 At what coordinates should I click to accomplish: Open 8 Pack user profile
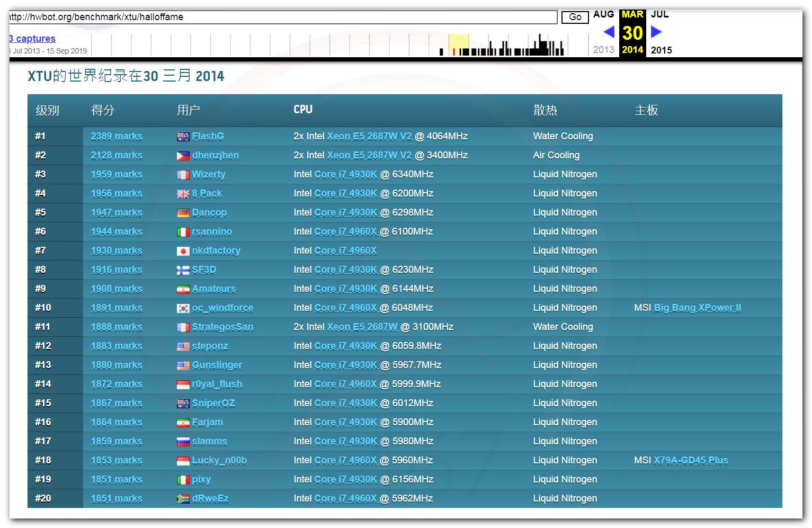(207, 193)
